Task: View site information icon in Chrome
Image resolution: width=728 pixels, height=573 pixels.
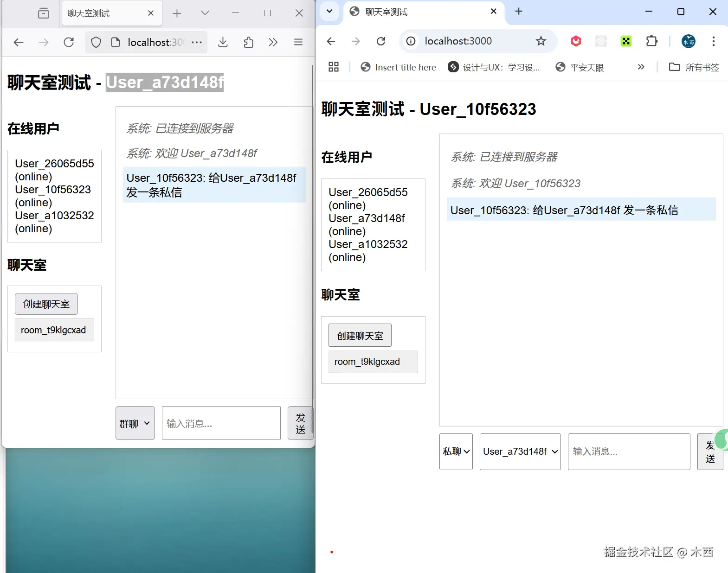Action: point(411,41)
